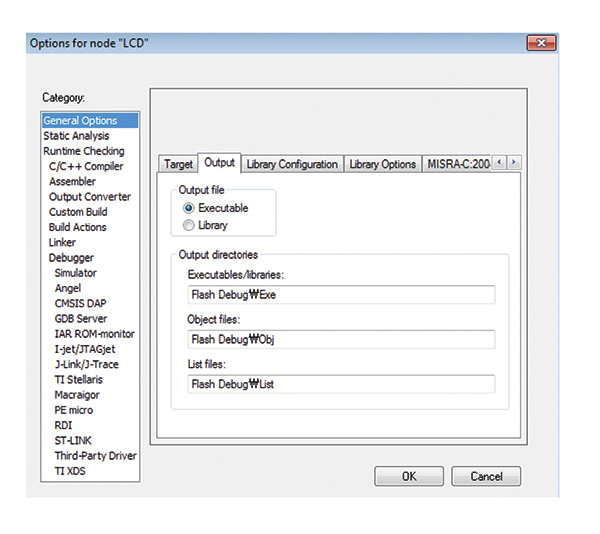Open the Library Configuration tab

point(291,164)
